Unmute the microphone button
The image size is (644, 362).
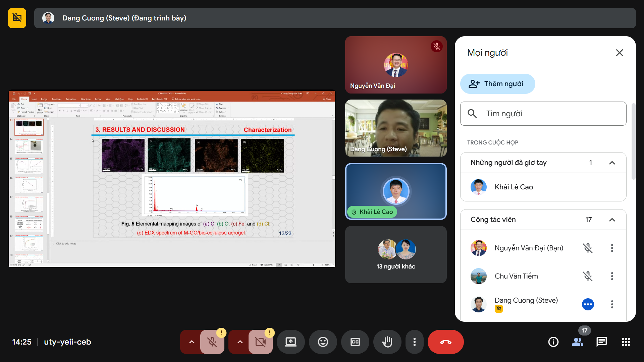(212, 342)
